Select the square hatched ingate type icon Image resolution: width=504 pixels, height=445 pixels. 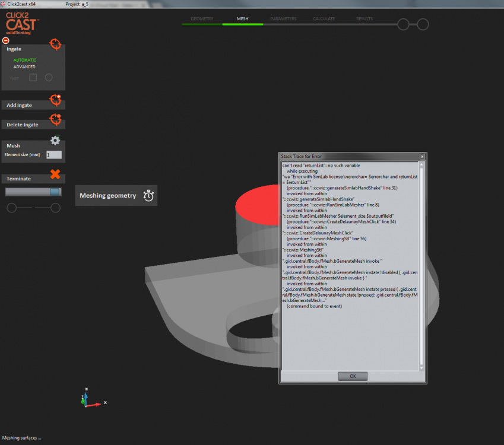[x=33, y=78]
